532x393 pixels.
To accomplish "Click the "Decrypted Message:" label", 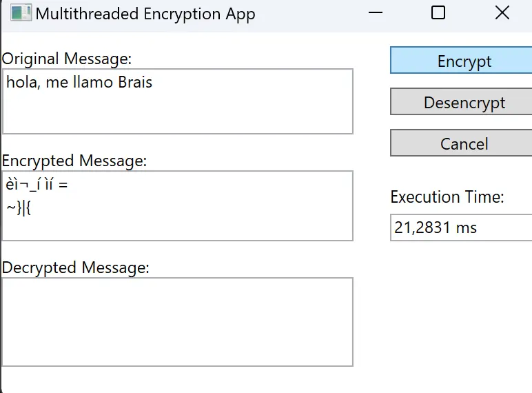I will [76, 268].
